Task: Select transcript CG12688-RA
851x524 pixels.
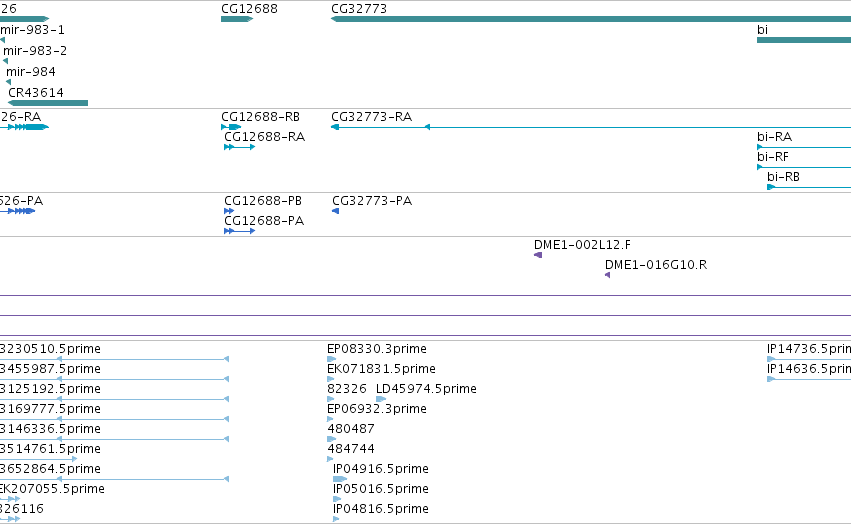Action: [x=239, y=147]
